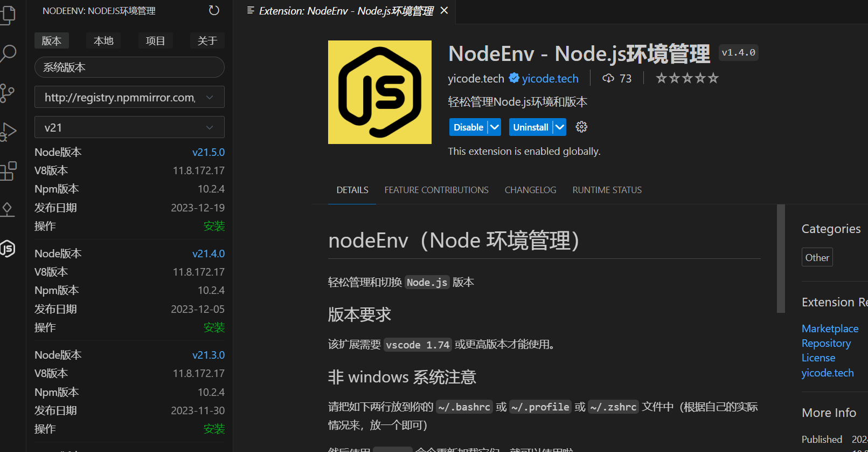Click the ~/.bashrc code snippet
Image resolution: width=868 pixels, height=452 pixels.
point(464,407)
